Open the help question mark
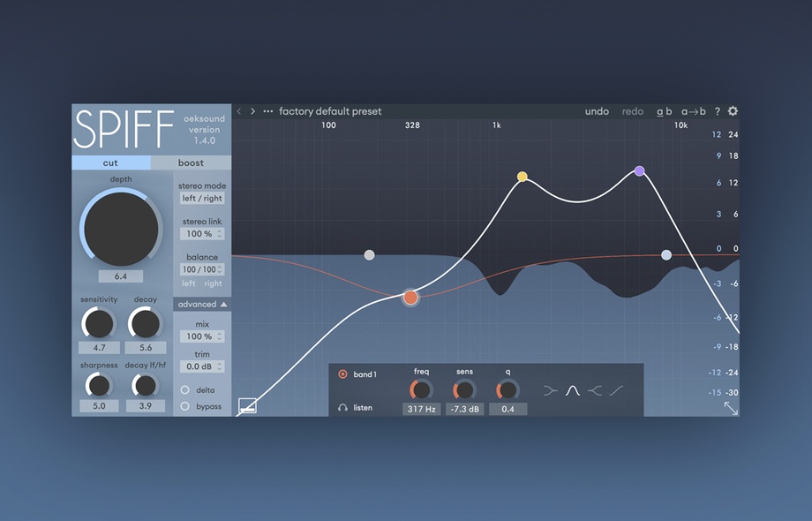Viewport: 812px width, 521px height. click(718, 111)
